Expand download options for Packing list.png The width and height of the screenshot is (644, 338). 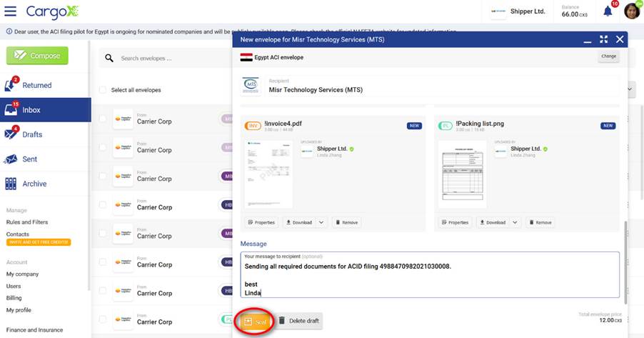(515, 222)
